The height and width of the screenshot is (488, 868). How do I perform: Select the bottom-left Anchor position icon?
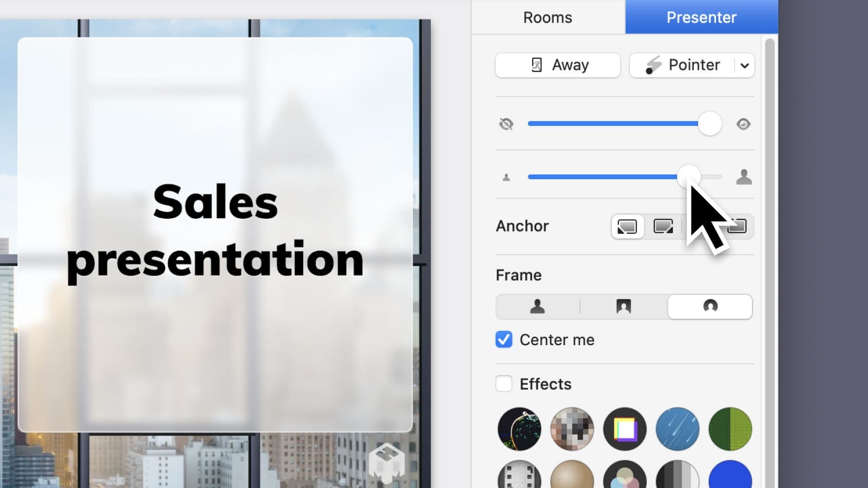pos(627,227)
